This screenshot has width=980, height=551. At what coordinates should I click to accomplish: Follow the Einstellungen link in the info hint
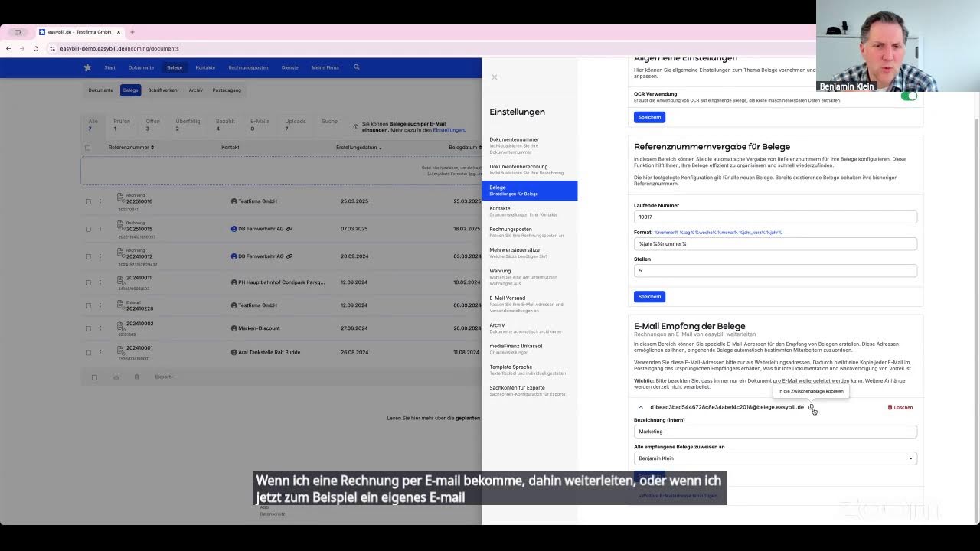tap(449, 130)
